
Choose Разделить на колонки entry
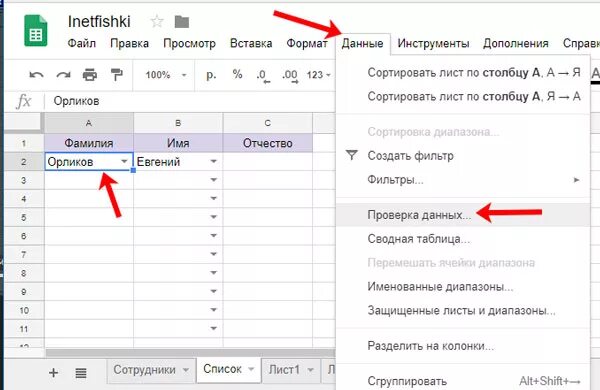(463, 346)
